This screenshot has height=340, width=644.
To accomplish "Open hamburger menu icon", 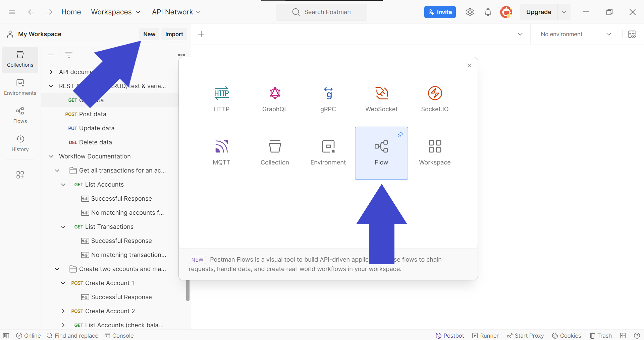I will click(12, 12).
